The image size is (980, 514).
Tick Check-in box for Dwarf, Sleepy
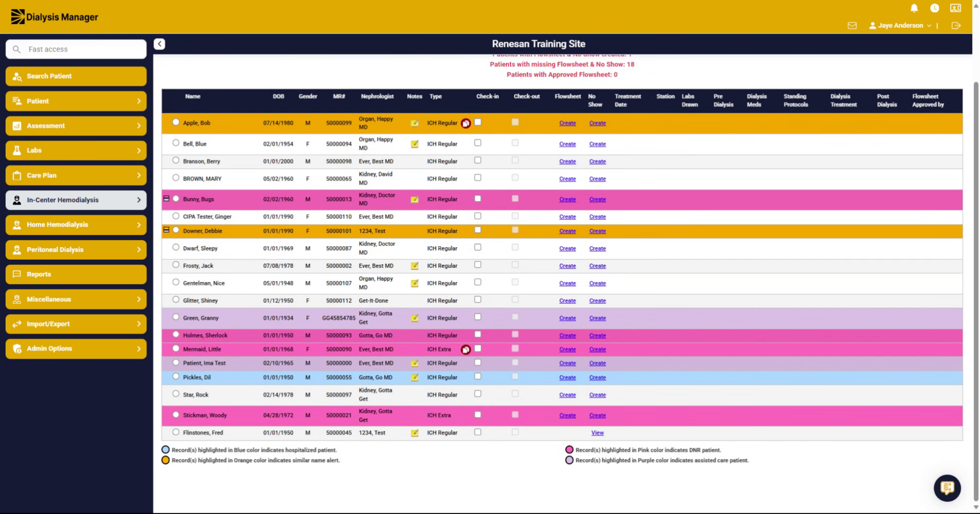point(478,247)
